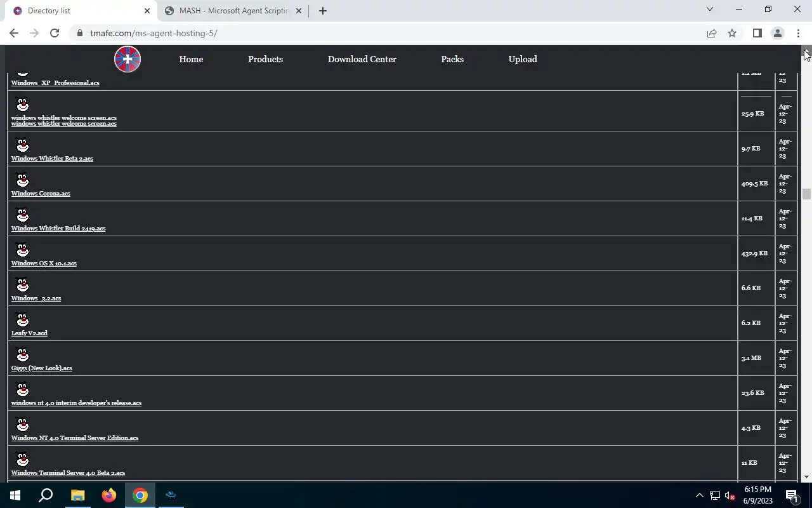This screenshot has height=508, width=812.
Task: Open a new browser tab
Action: (322, 11)
